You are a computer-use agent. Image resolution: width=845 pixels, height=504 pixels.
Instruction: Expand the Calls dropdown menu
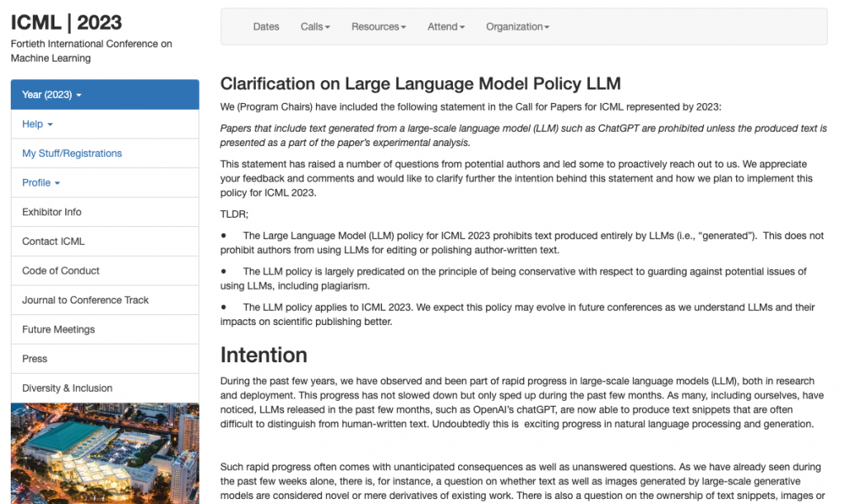click(x=315, y=26)
